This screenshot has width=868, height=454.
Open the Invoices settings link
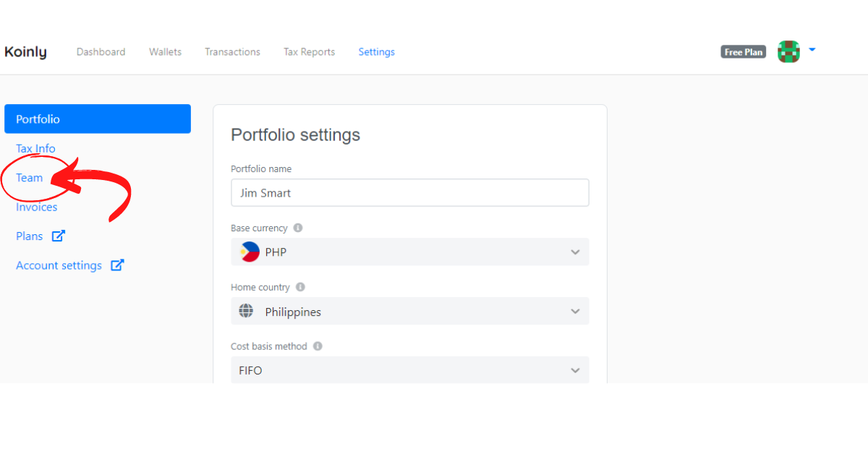(x=37, y=207)
